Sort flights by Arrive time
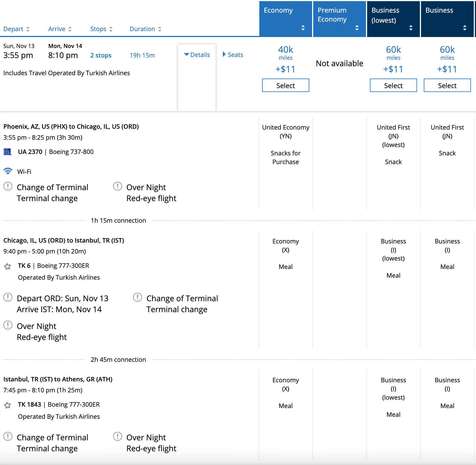The width and height of the screenshot is (476, 465). click(x=60, y=29)
